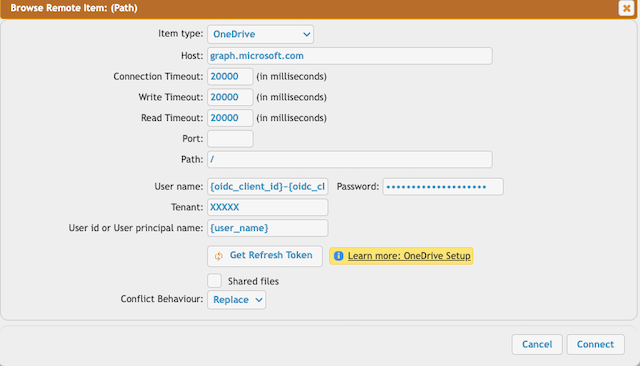
Task: Enable the Shared files checkbox
Action: point(215,281)
